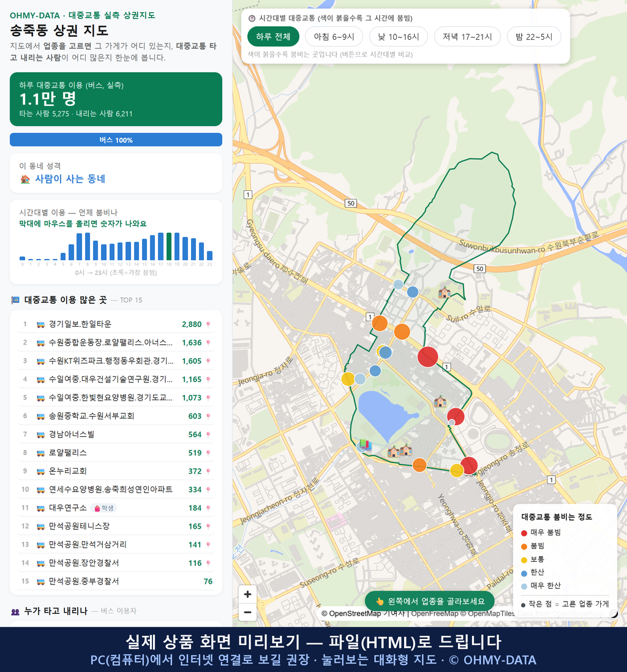Click the bus icon for 대우연구소
Image resolution: width=627 pixels, height=672 pixels.
[x=41, y=509]
